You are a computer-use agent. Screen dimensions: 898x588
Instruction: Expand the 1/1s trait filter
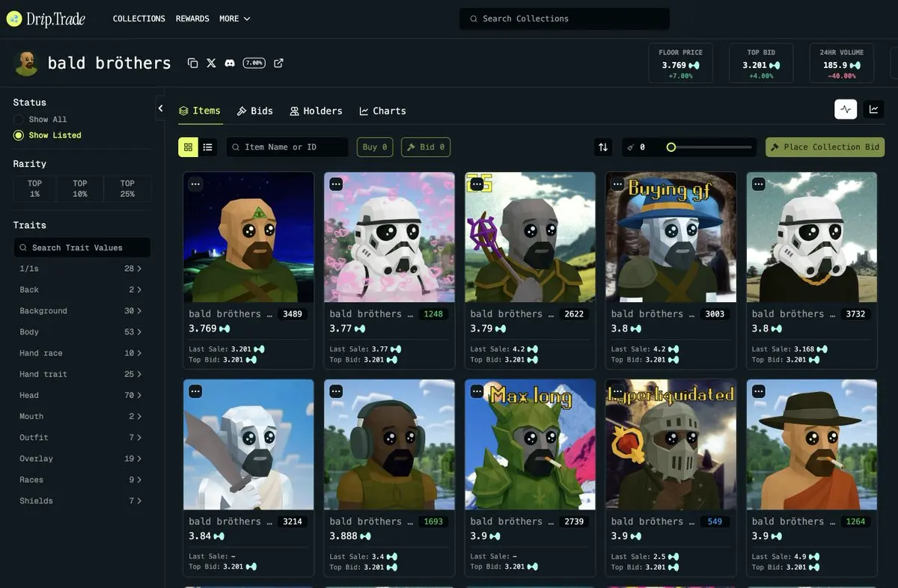click(82, 269)
